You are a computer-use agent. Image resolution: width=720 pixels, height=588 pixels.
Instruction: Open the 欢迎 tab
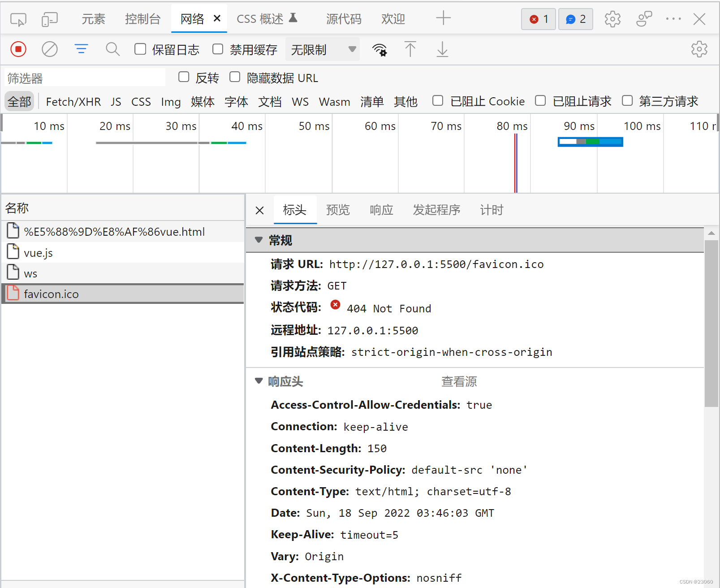pyautogui.click(x=393, y=19)
